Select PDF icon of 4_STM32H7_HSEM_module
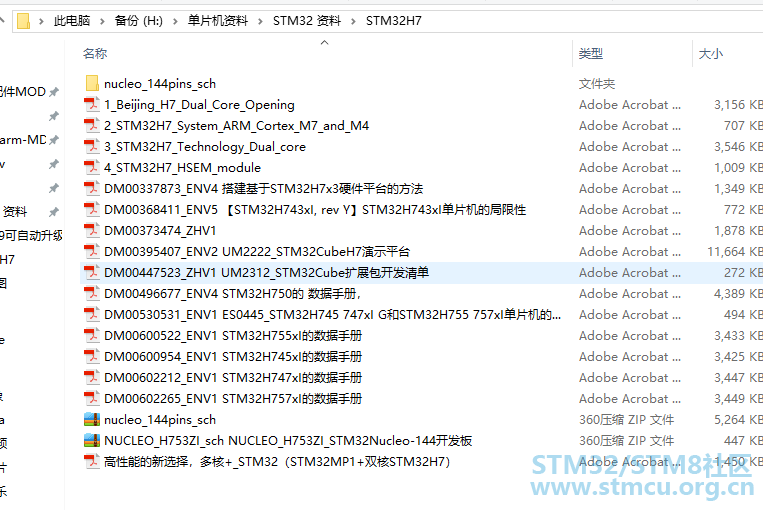The width and height of the screenshot is (763, 510). coord(91,167)
